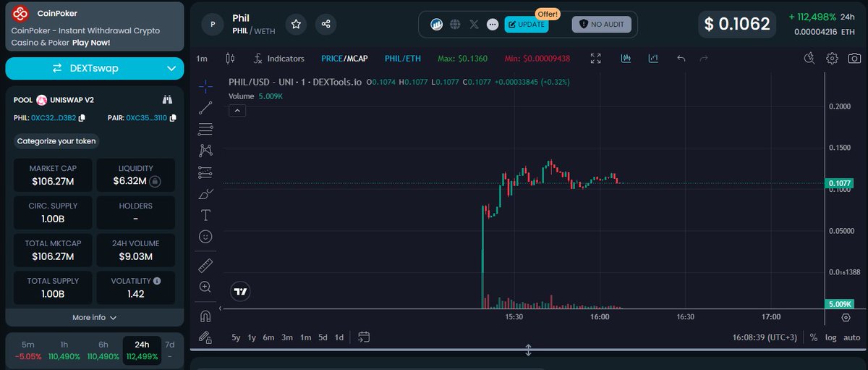Copy the PAIR contract address

(172, 118)
